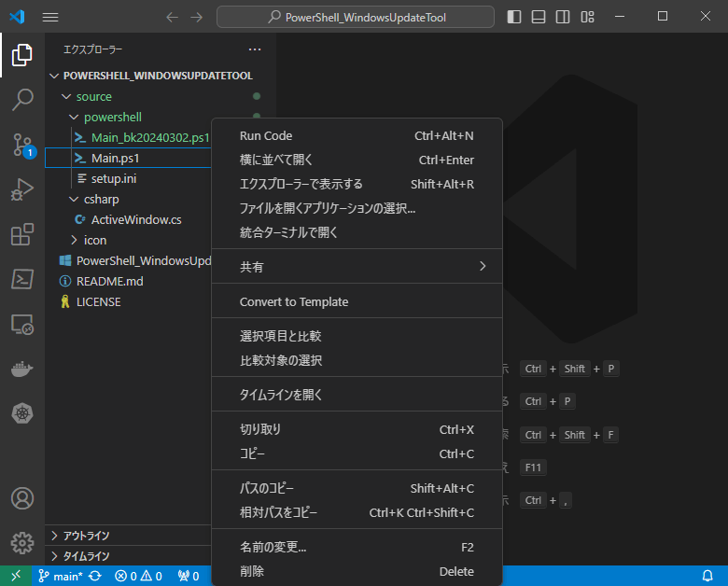
Task: Open the 共有 submenu
Action: 357,267
